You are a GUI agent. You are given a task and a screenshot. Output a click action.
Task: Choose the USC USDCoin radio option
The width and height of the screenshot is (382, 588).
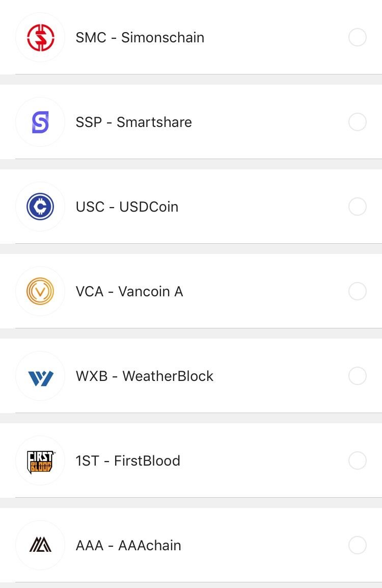click(357, 207)
